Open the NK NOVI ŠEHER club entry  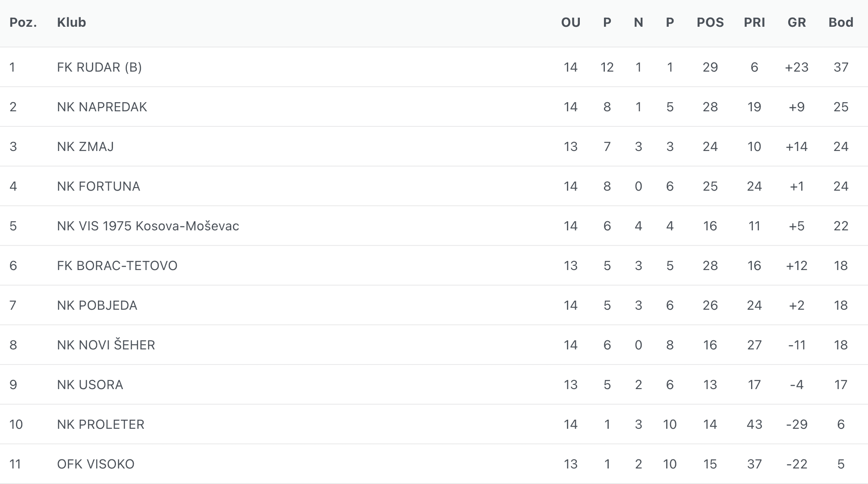(x=106, y=345)
